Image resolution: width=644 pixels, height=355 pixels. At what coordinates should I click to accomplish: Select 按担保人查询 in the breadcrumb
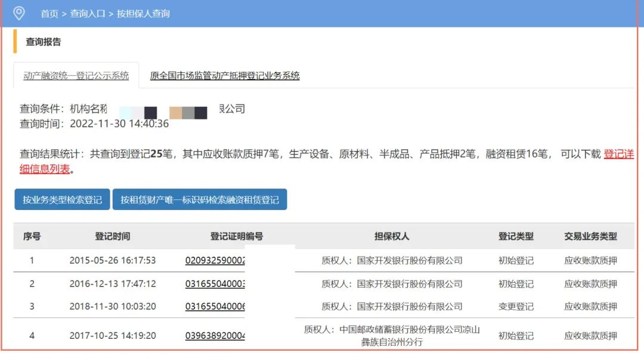[x=143, y=13]
